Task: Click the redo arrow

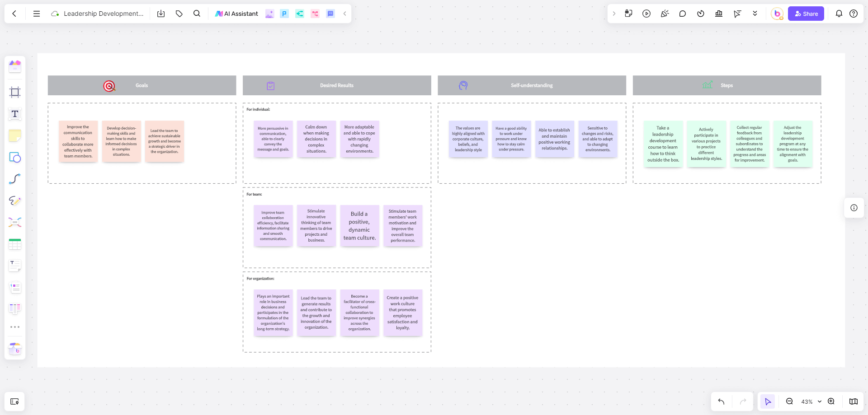Action: (x=743, y=401)
